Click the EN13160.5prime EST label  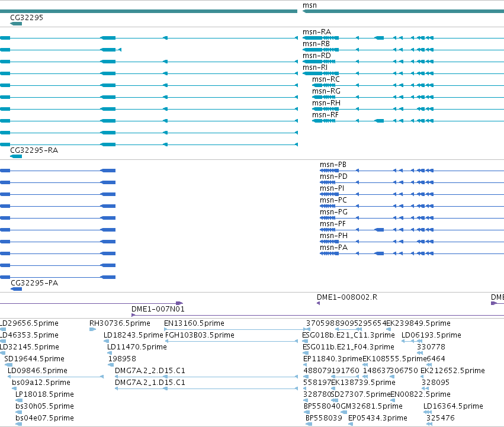(x=194, y=323)
